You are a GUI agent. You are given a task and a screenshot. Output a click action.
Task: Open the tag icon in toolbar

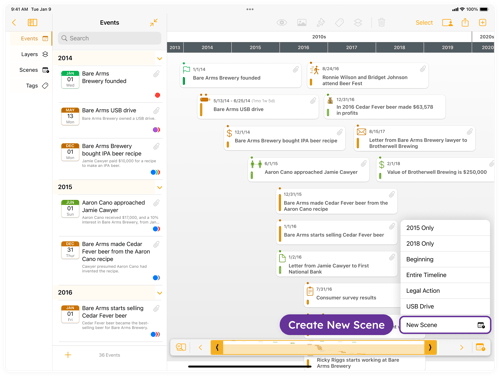(339, 22)
